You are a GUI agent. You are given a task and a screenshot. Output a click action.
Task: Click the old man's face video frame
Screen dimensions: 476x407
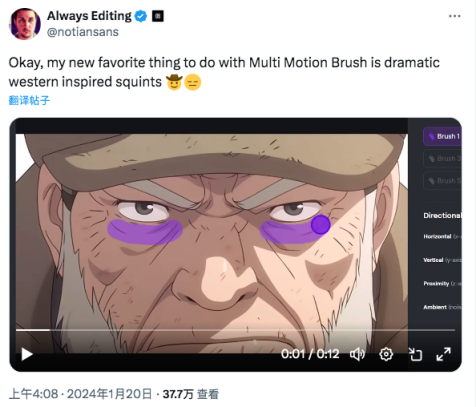pos(212,238)
